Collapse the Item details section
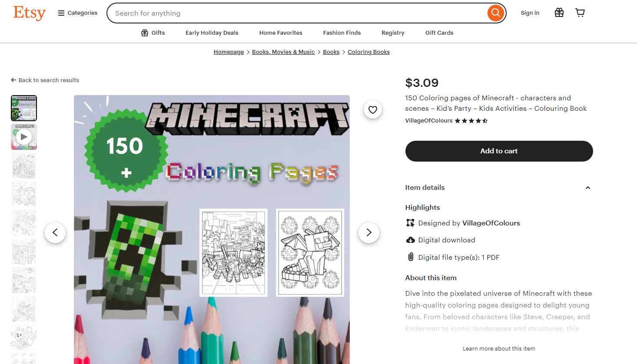Image resolution: width=637 pixels, height=364 pixels. [x=587, y=188]
